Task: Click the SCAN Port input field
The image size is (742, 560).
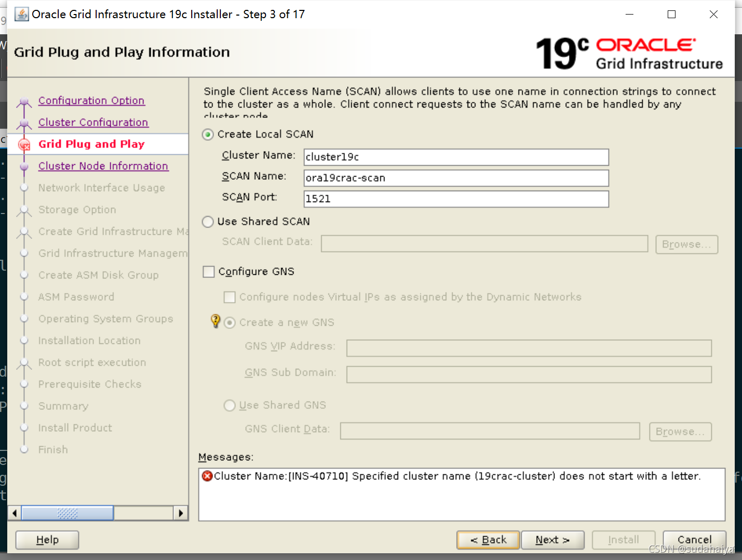Action: [x=456, y=198]
